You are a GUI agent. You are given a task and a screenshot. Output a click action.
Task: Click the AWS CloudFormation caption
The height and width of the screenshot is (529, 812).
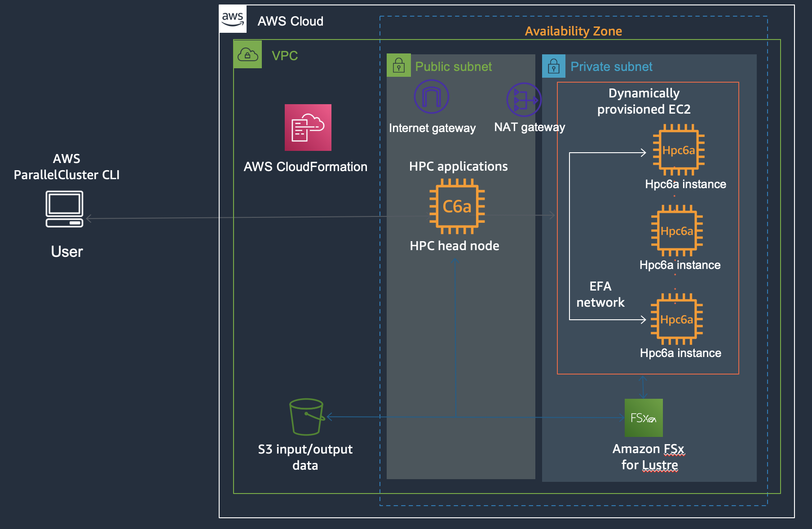coord(305,167)
